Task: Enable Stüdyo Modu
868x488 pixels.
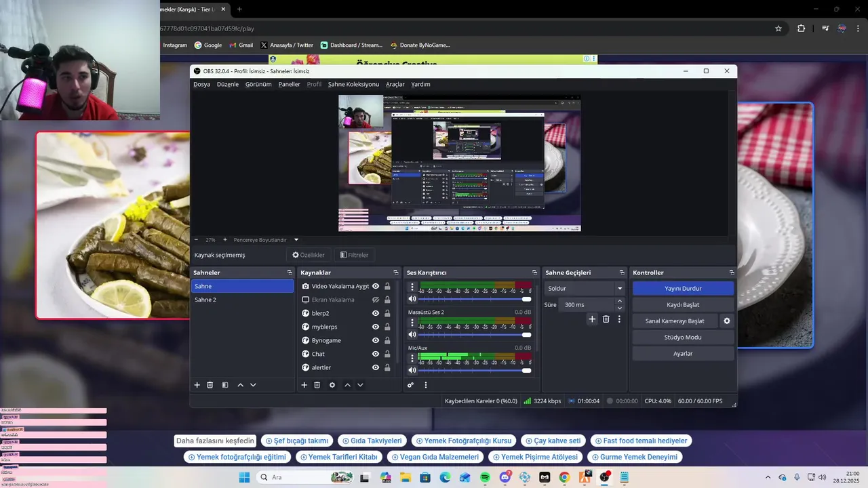Action: (x=683, y=337)
